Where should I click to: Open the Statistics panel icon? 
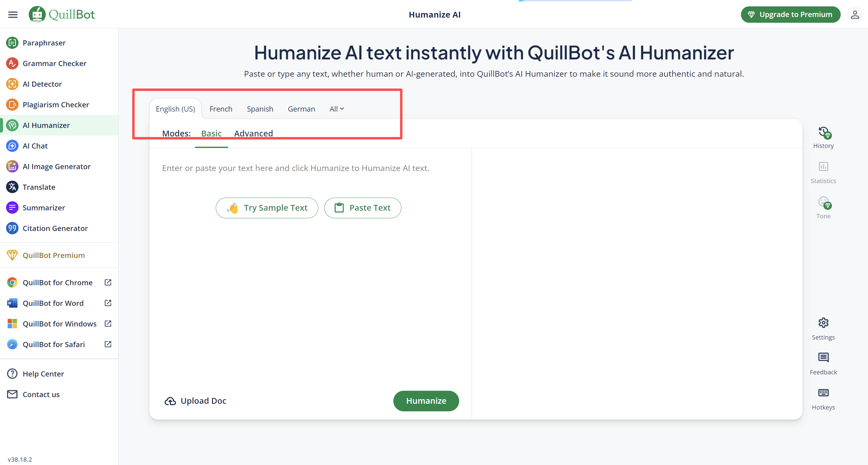point(823,167)
